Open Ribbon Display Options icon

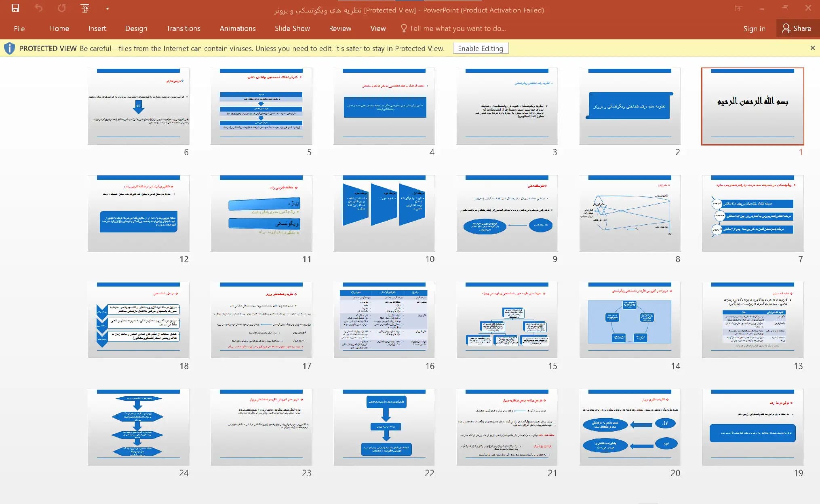[x=738, y=8]
